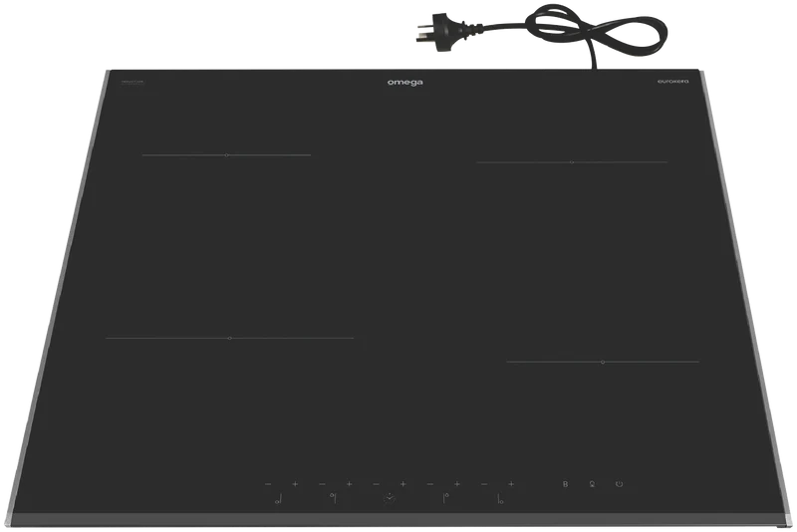Click the eurokera logo text
797x532 pixels.
[673, 82]
